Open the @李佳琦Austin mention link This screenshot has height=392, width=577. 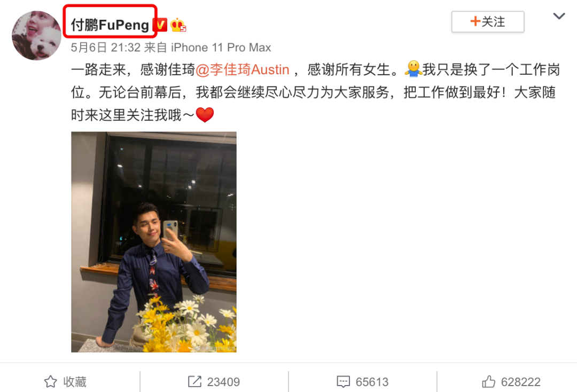coord(243,69)
